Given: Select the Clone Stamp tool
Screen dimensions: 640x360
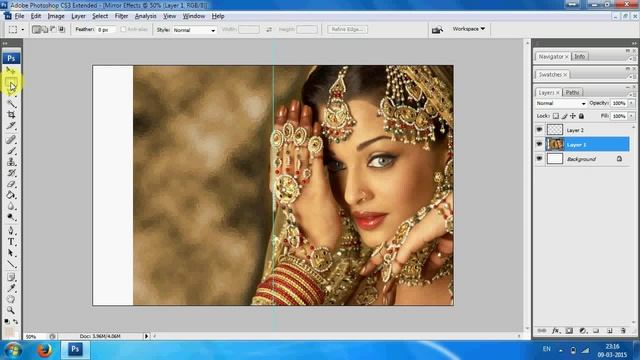Looking at the screenshot, I should (x=11, y=162).
